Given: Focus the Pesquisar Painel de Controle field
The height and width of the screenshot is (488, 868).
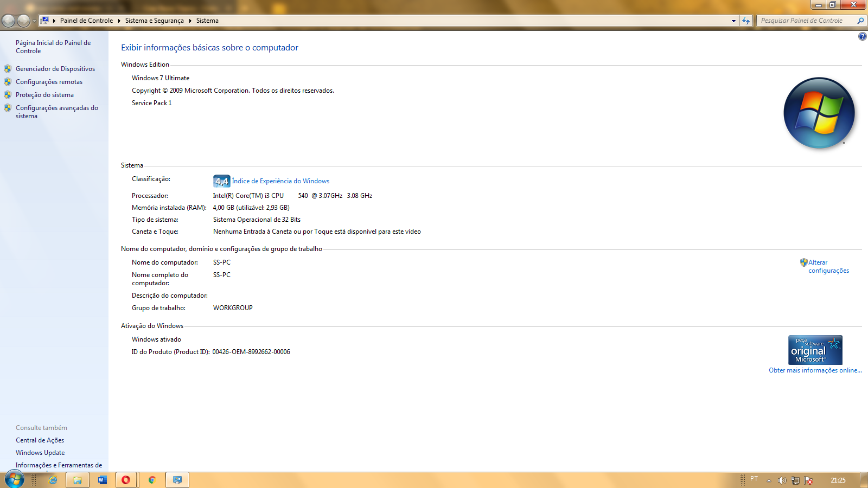Looking at the screenshot, I should pos(806,21).
